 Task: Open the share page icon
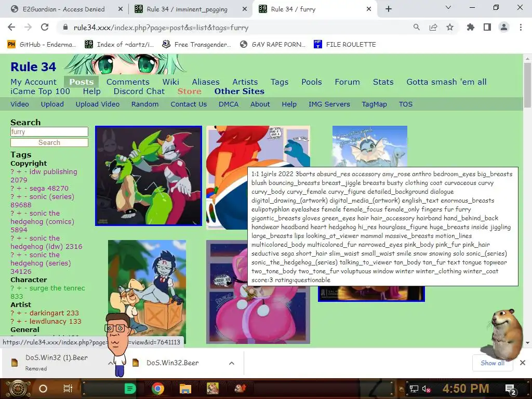coord(433,28)
